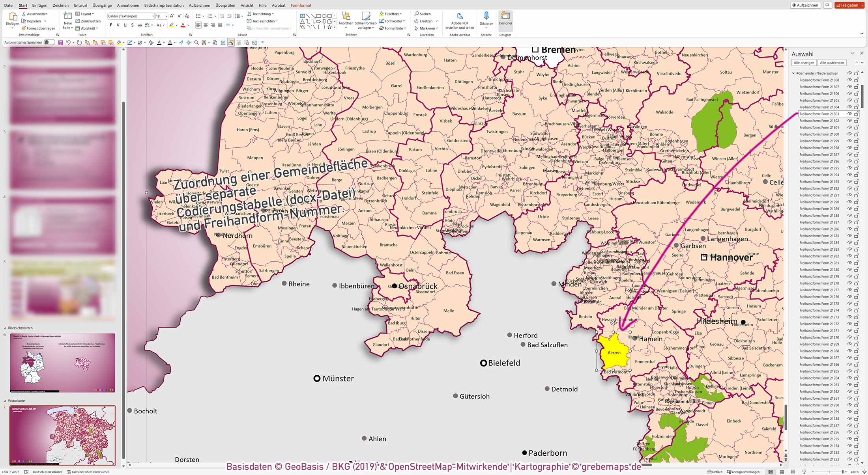868x475 pixels.
Task: Select the Markieren arrow tool
Action: (425, 28)
